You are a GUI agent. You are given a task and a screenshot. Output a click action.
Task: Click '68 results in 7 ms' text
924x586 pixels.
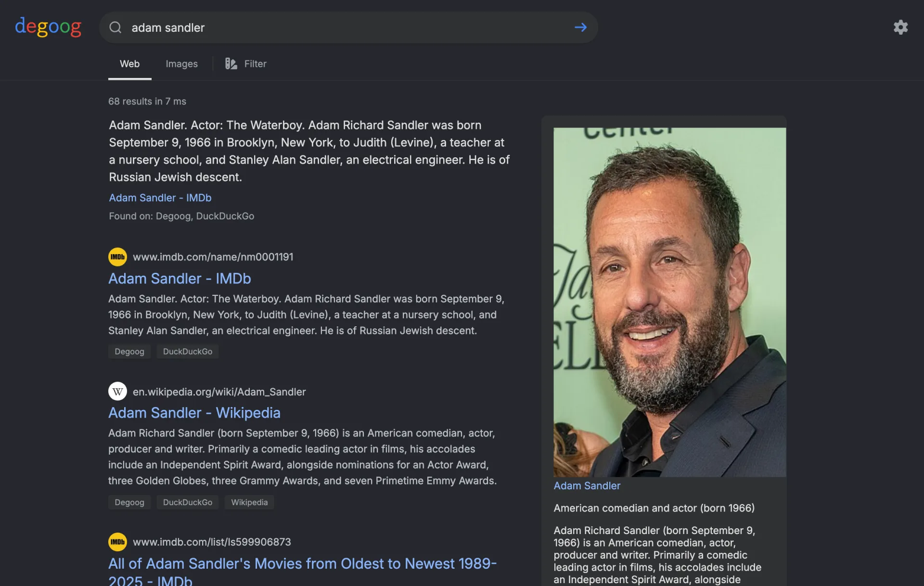click(x=147, y=102)
